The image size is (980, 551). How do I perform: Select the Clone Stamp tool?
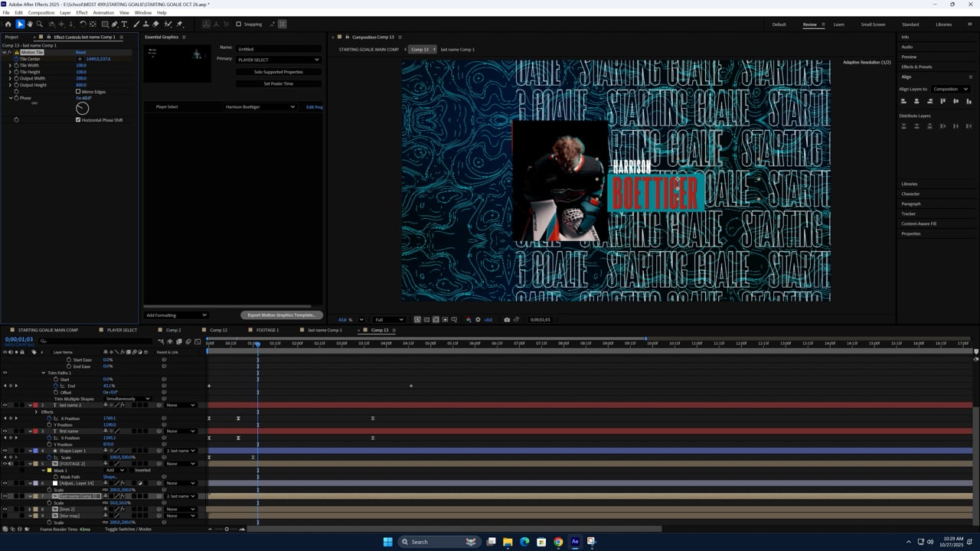tap(146, 24)
